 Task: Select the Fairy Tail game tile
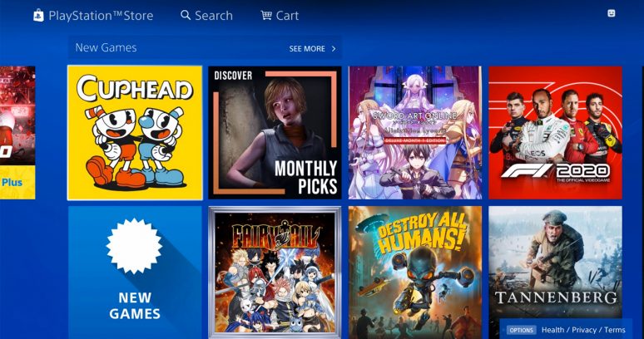click(275, 273)
